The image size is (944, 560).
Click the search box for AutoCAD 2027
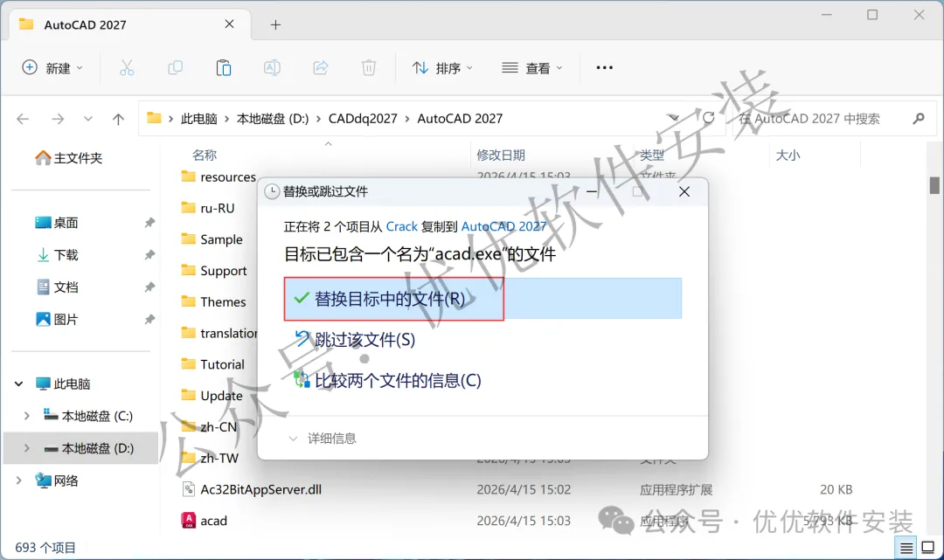pos(833,119)
